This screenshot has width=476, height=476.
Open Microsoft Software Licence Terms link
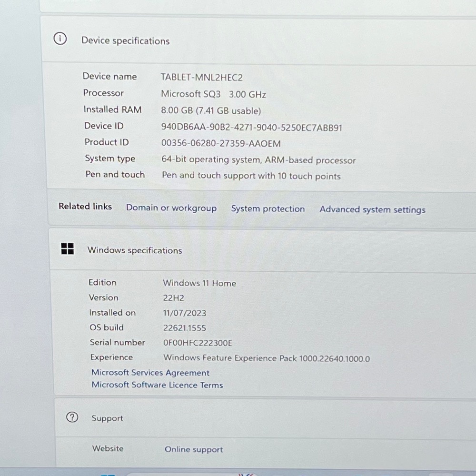(x=157, y=385)
